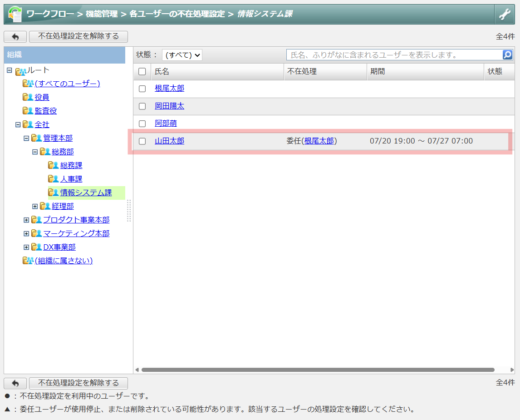Click the folder icon beside DX事業部
This screenshot has height=420, width=520.
point(36,247)
